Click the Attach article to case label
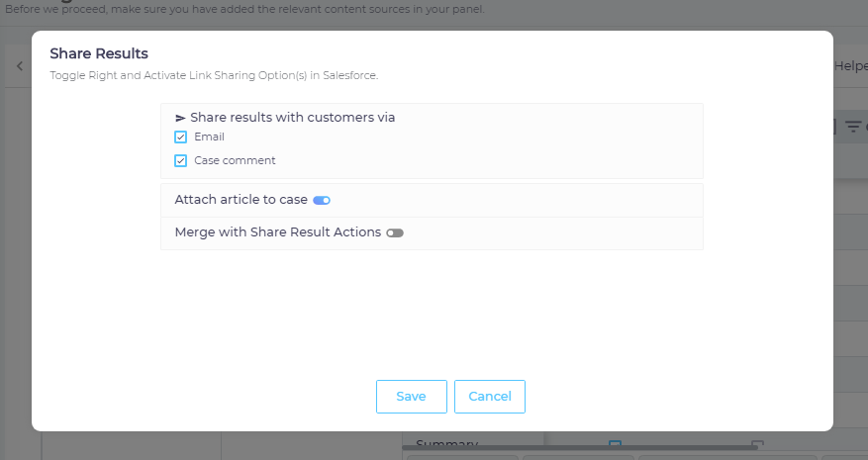 pos(241,200)
